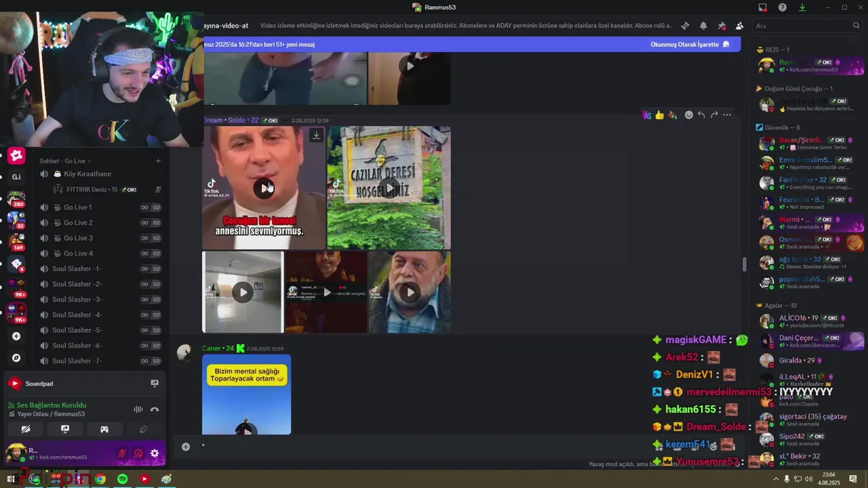This screenshot has height=488, width=868.
Task: Open Chrome from the taskbar
Action: pyautogui.click(x=100, y=479)
